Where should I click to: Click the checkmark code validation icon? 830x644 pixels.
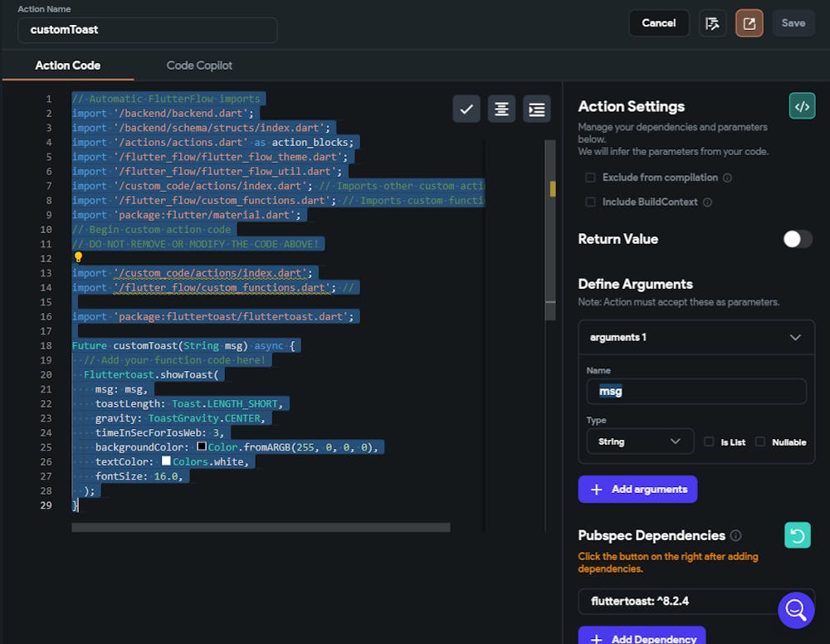[466, 109]
